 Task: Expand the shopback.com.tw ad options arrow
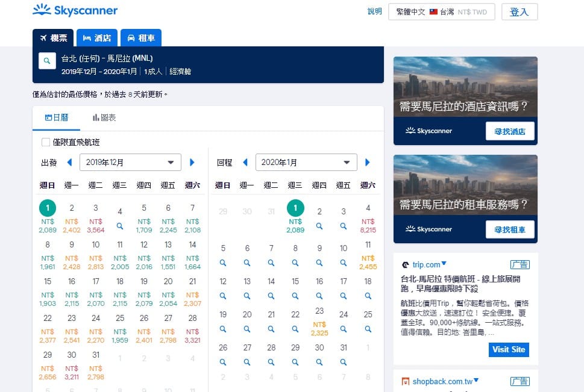pyautogui.click(x=476, y=380)
